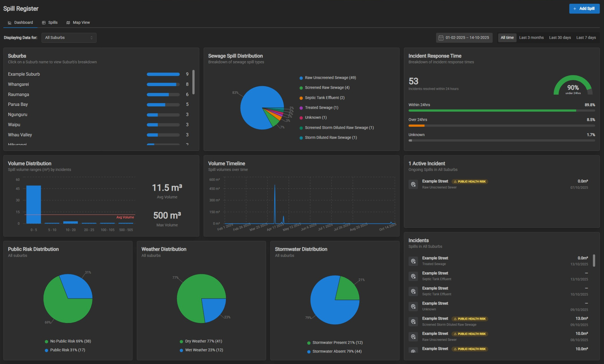Click the Suburbs list scrollbar
The height and width of the screenshot is (364, 604).
193,82
